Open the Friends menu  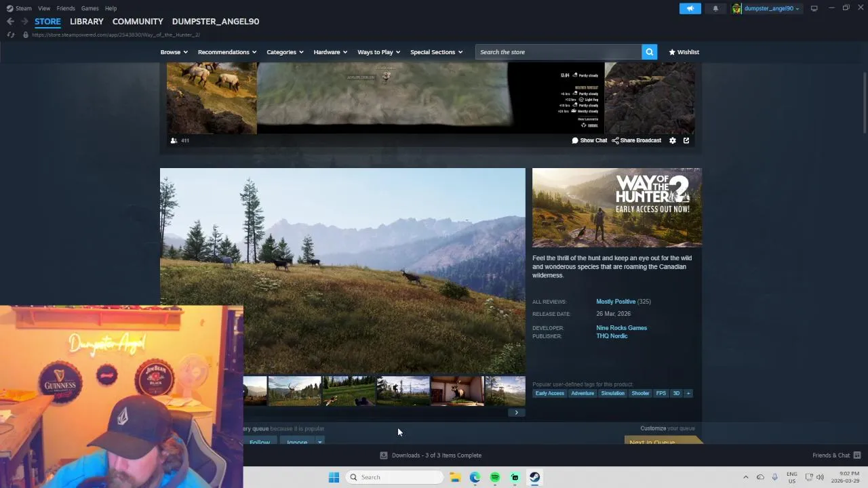tap(66, 8)
